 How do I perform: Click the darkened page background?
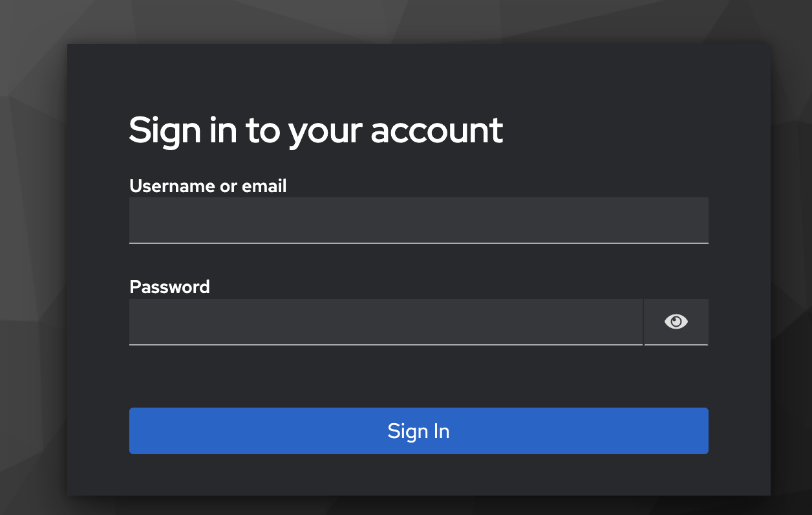[x=32, y=259]
